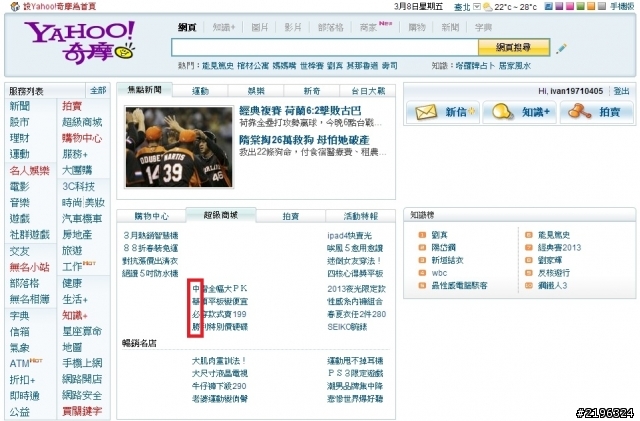640x421 pixels.
Task: Select the 影片 search tab
Action: [293, 27]
